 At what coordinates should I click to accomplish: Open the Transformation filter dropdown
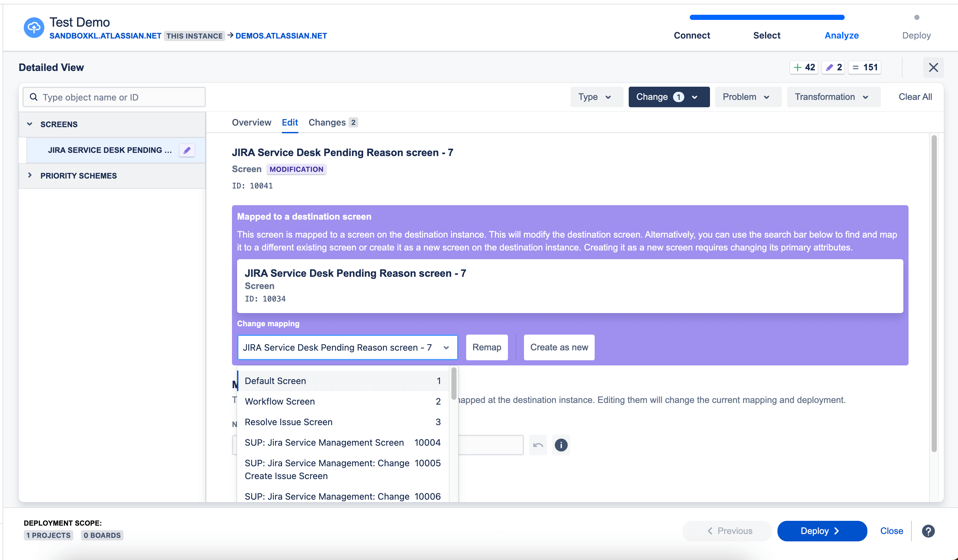coord(833,97)
